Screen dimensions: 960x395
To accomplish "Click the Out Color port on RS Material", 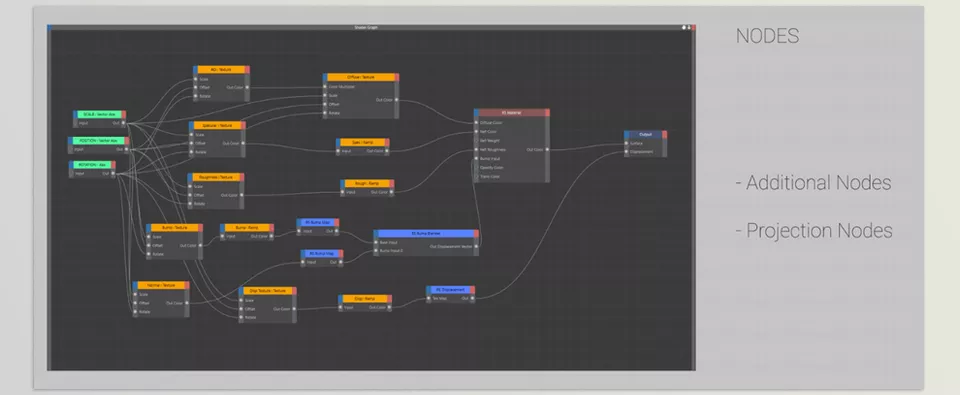I will (547, 149).
